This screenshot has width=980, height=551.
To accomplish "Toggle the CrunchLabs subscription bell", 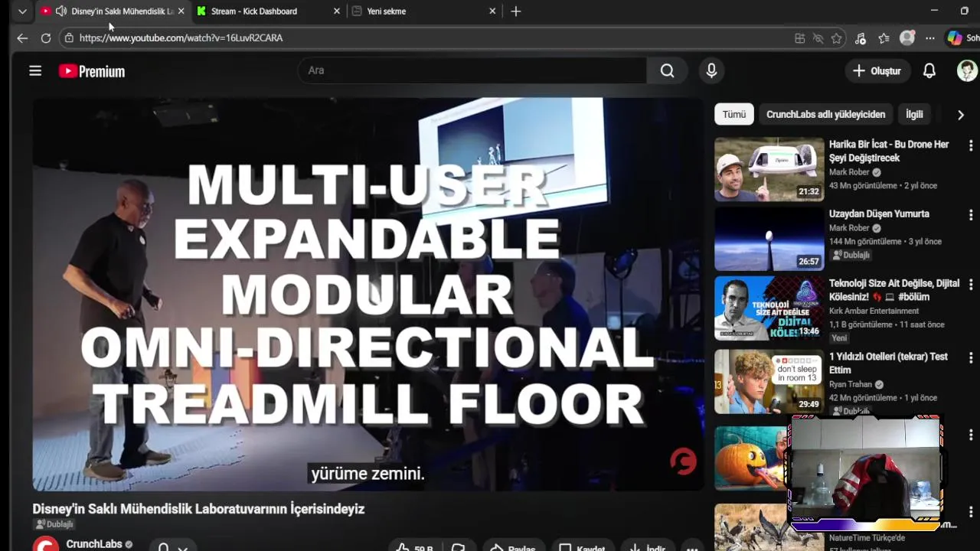I will (172, 546).
